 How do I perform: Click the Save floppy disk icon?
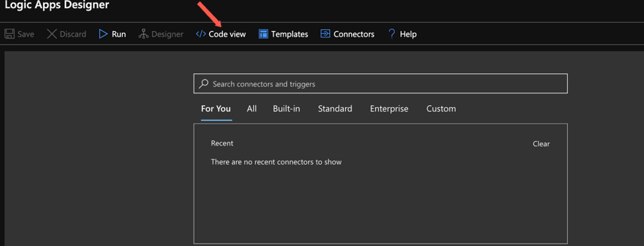coord(9,34)
